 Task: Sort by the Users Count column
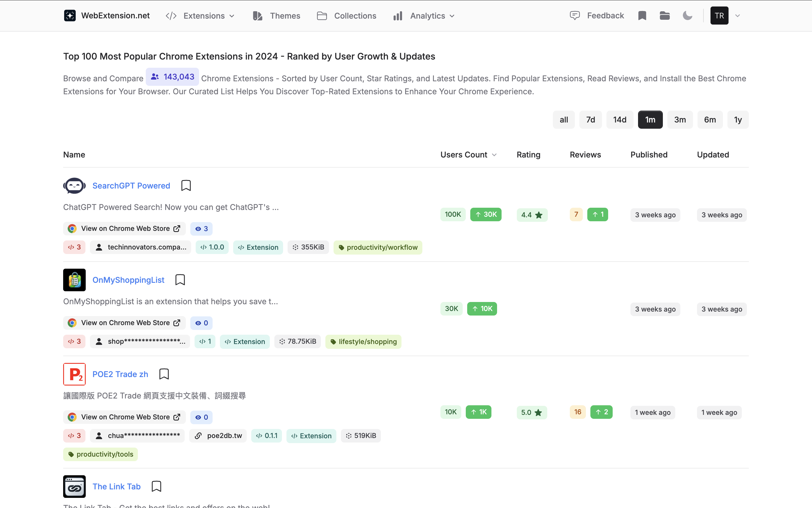pyautogui.click(x=468, y=155)
